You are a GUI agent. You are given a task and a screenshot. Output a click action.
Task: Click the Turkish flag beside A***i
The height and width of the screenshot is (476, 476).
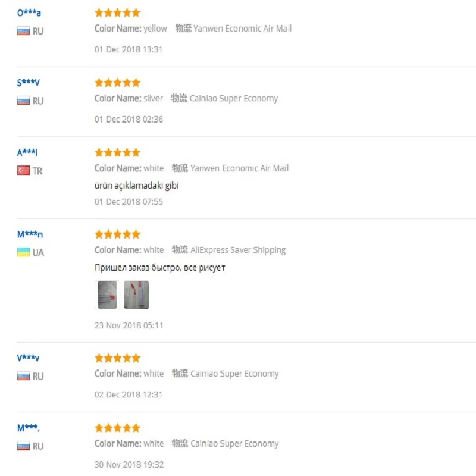[x=23, y=171]
